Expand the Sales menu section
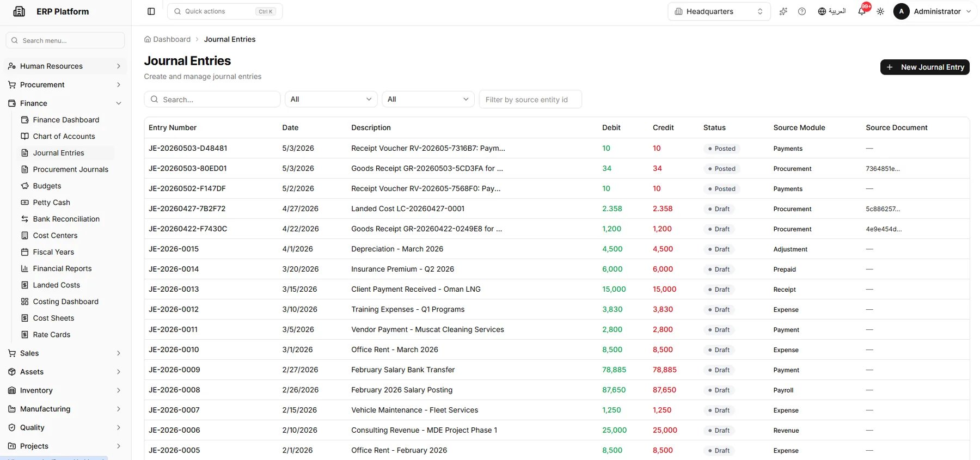980x460 pixels. (x=65, y=353)
